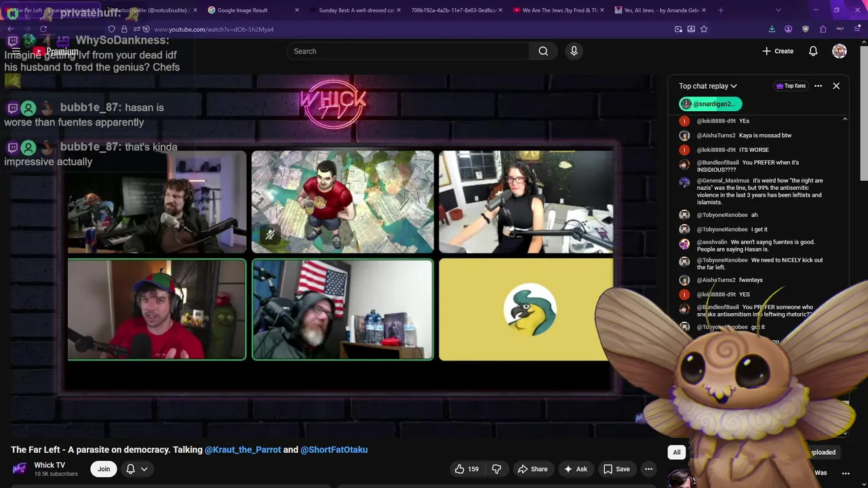Close the Sunday Best tab
Screen dimensions: 868x488
[x=398, y=10]
